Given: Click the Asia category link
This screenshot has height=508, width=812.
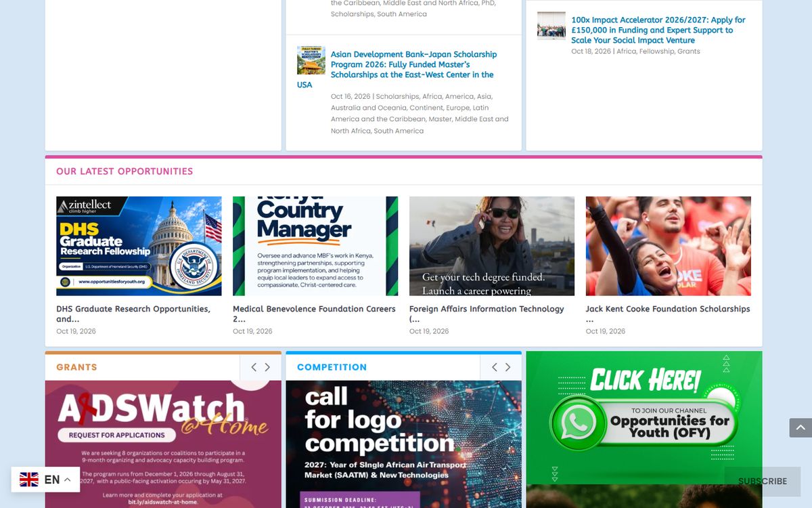Looking at the screenshot, I should tap(484, 96).
